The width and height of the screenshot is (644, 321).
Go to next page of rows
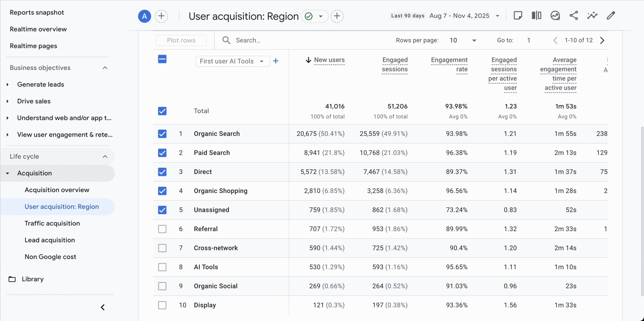pyautogui.click(x=602, y=40)
